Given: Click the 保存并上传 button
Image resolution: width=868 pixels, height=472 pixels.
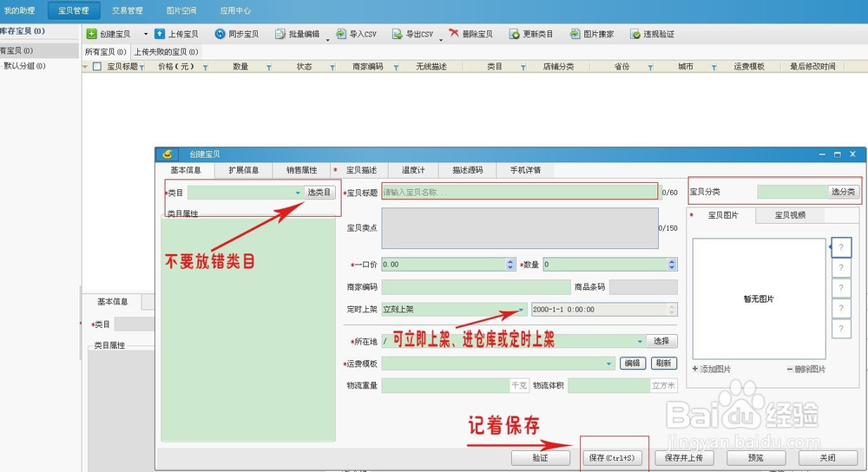Looking at the screenshot, I should (x=684, y=457).
